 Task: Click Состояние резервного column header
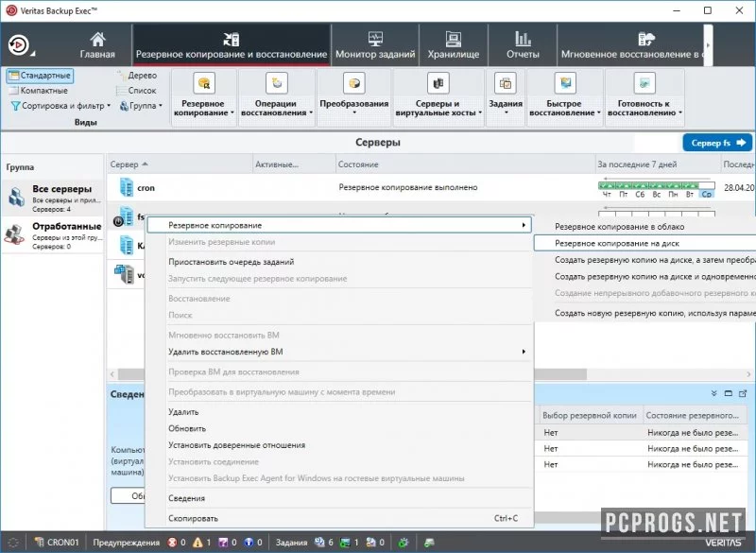click(695, 415)
